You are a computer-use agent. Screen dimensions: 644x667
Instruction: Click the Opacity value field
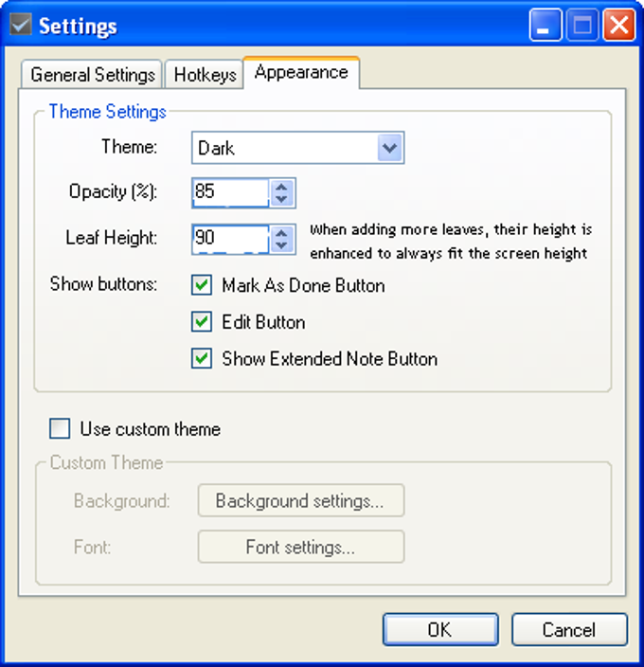tap(231, 192)
